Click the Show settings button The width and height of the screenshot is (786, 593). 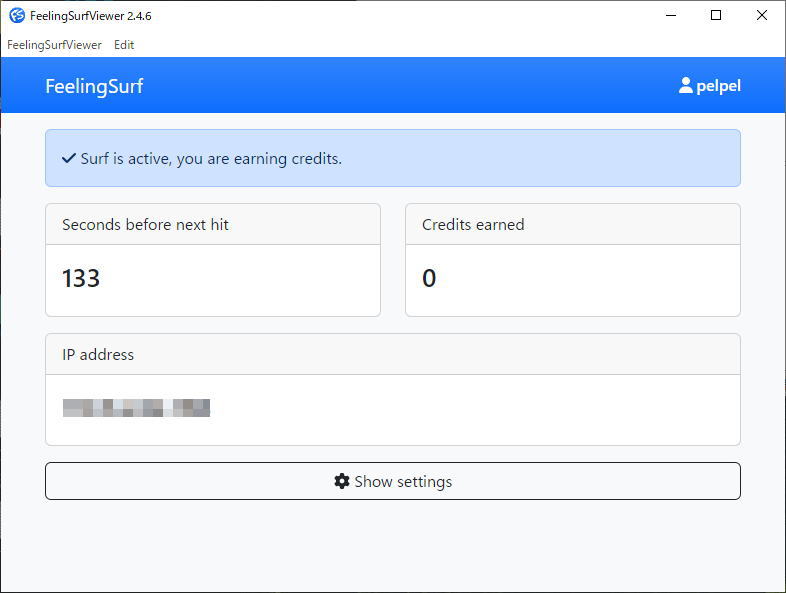(393, 481)
